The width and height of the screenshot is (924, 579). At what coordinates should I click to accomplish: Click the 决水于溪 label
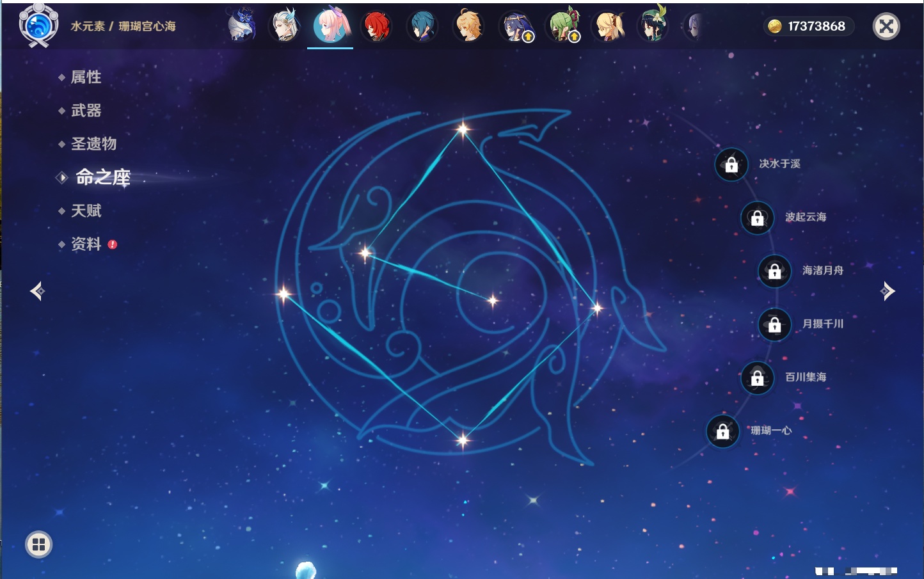[x=779, y=164]
